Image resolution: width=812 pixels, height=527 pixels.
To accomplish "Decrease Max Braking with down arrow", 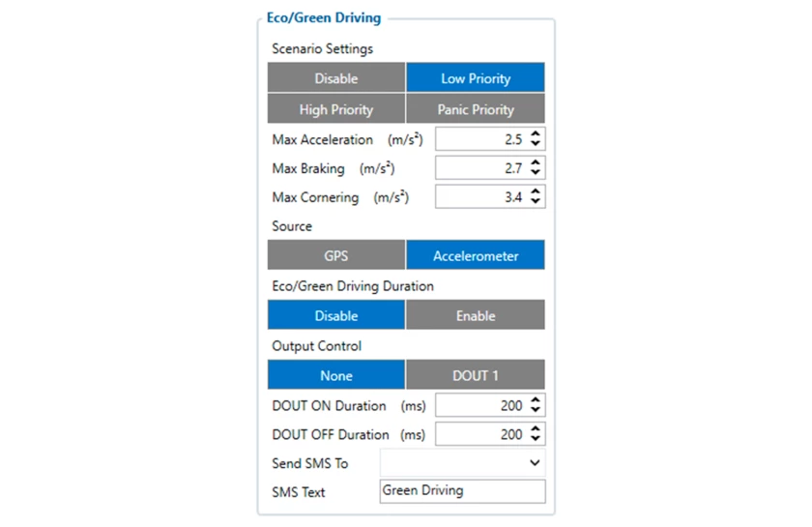I will [x=536, y=172].
